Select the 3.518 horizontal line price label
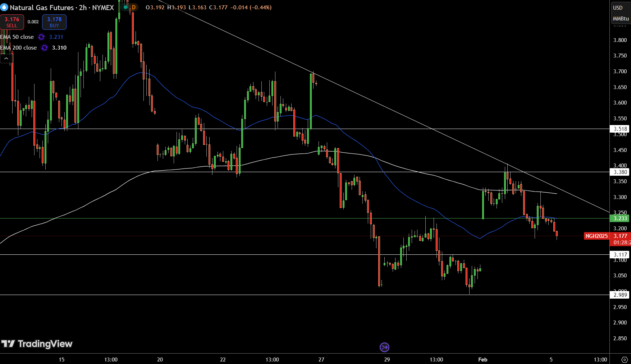 tap(620, 129)
